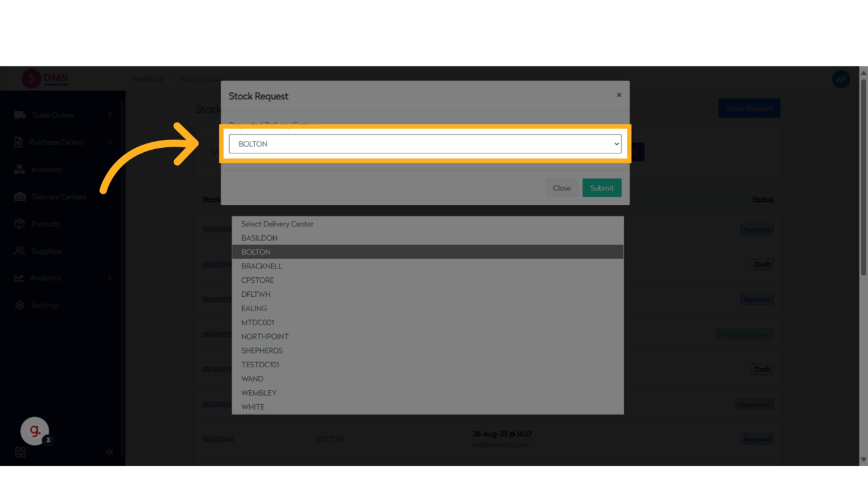Select BASILDON from the dropdown list
This screenshot has height=488, width=868.
coord(259,238)
